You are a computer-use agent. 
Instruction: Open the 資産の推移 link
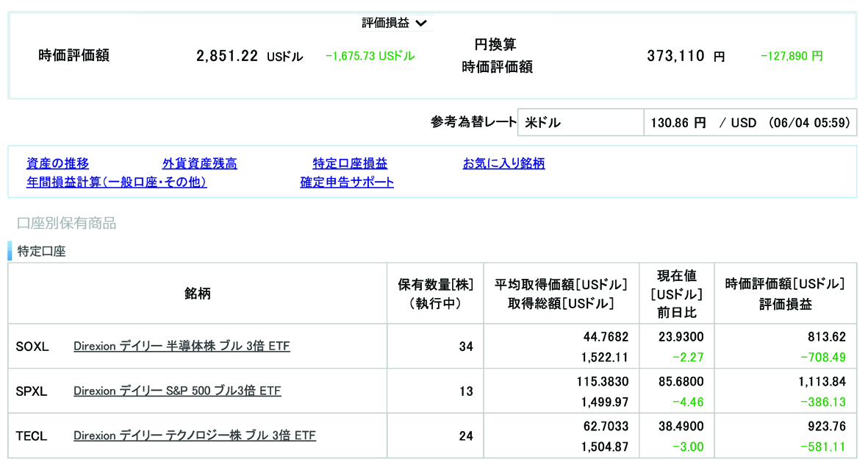tap(57, 163)
